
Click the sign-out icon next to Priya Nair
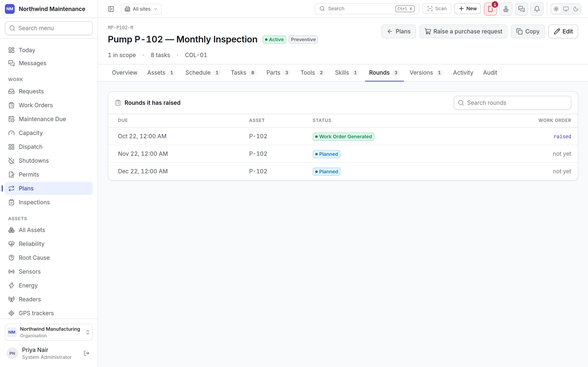pos(87,353)
